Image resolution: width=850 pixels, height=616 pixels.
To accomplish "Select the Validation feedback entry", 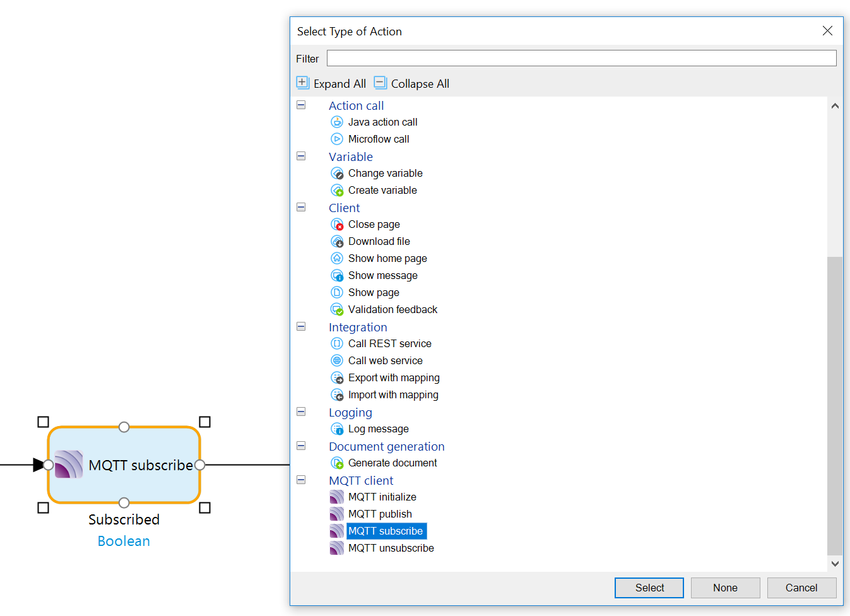I will [393, 309].
